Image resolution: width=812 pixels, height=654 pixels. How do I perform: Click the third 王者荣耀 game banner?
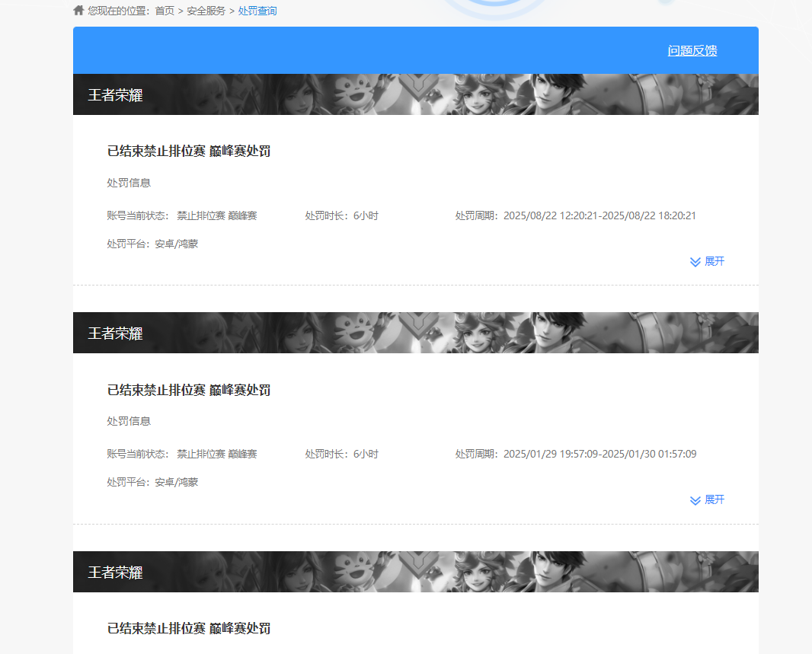pos(416,572)
